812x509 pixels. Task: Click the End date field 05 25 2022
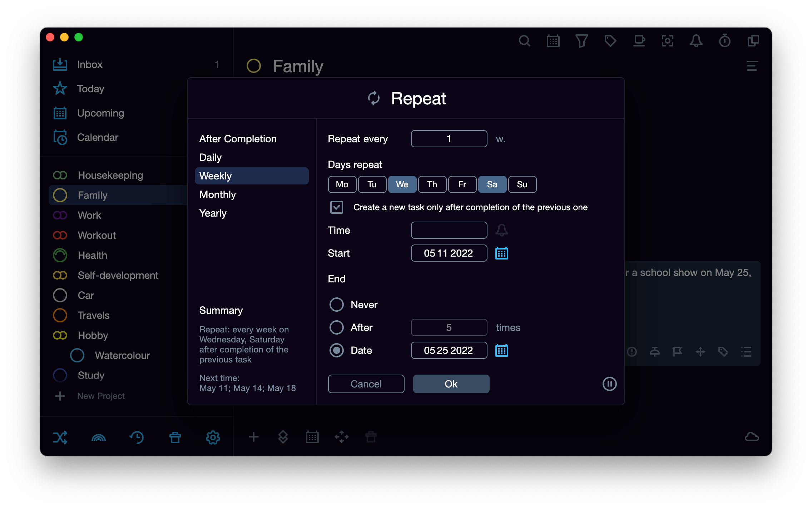[449, 350]
